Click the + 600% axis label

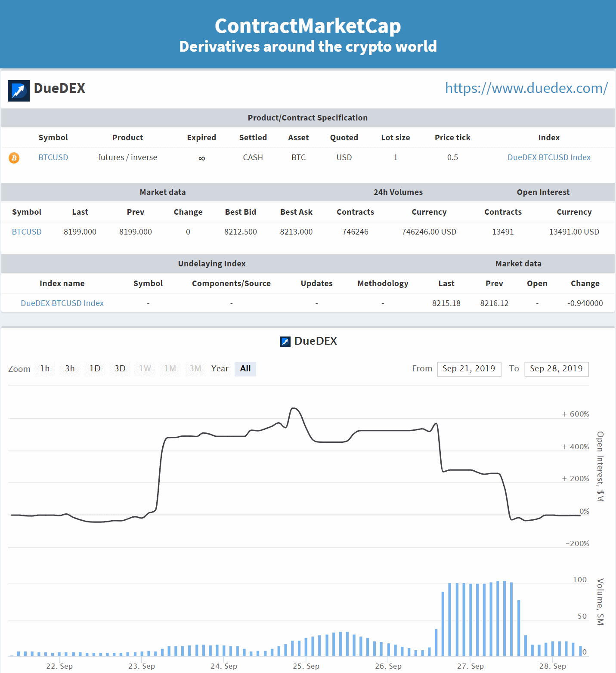pyautogui.click(x=576, y=414)
